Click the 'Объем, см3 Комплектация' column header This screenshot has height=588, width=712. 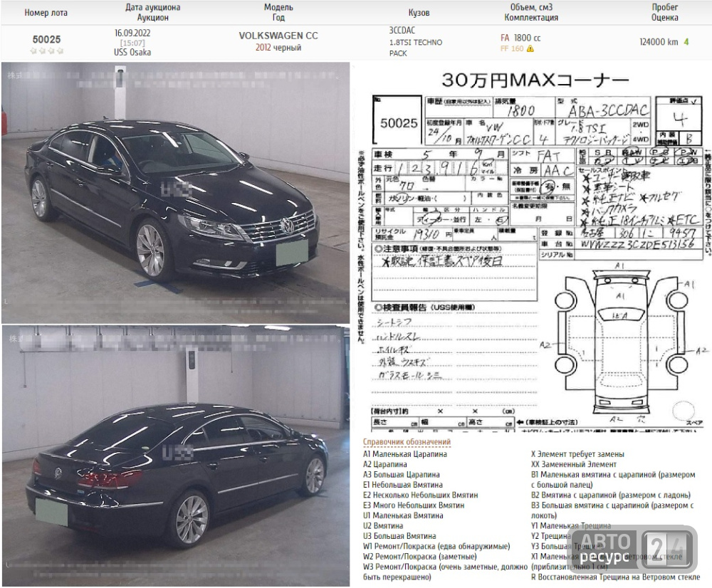click(531, 12)
